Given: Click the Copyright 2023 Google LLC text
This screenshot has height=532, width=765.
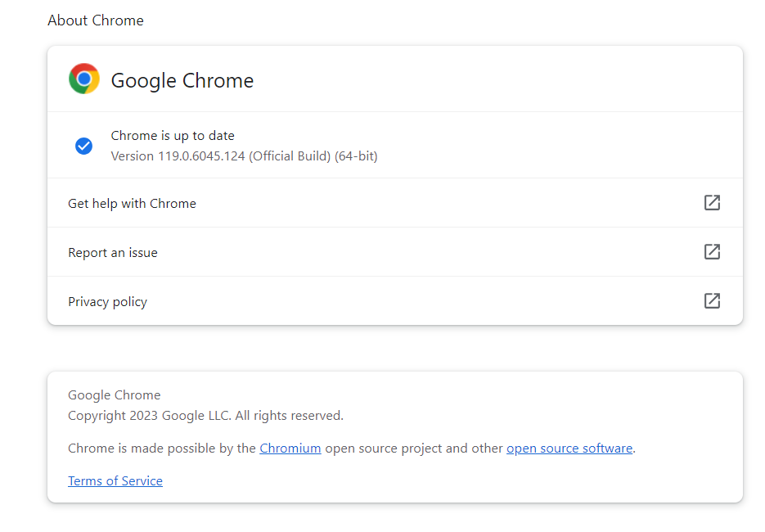Looking at the screenshot, I should click(205, 416).
